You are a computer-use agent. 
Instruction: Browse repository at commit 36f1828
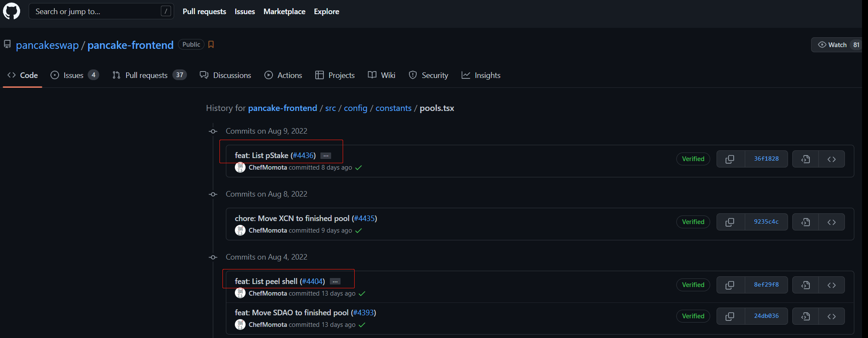[x=832, y=159]
